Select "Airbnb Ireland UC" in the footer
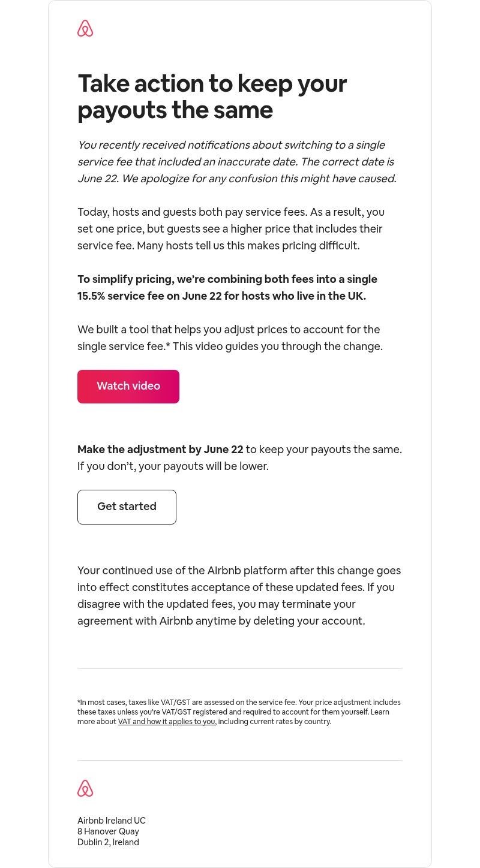 (x=112, y=821)
